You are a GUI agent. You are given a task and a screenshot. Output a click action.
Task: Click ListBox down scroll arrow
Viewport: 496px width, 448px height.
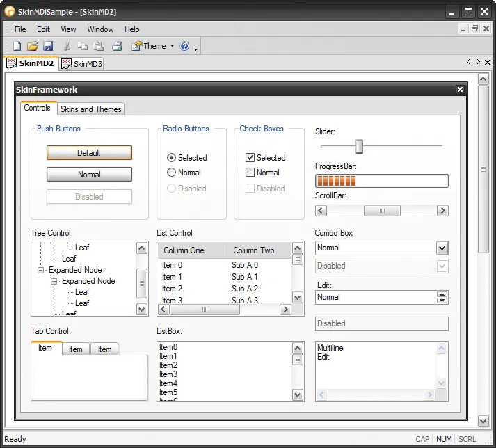click(297, 395)
